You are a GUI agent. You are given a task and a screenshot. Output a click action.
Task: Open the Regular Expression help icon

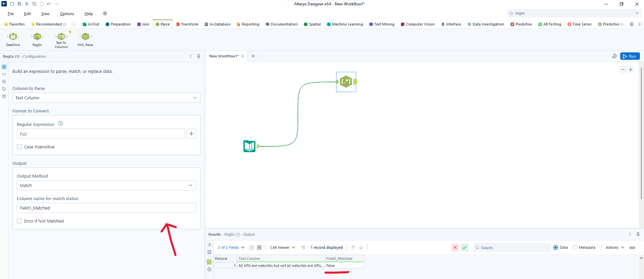point(61,124)
